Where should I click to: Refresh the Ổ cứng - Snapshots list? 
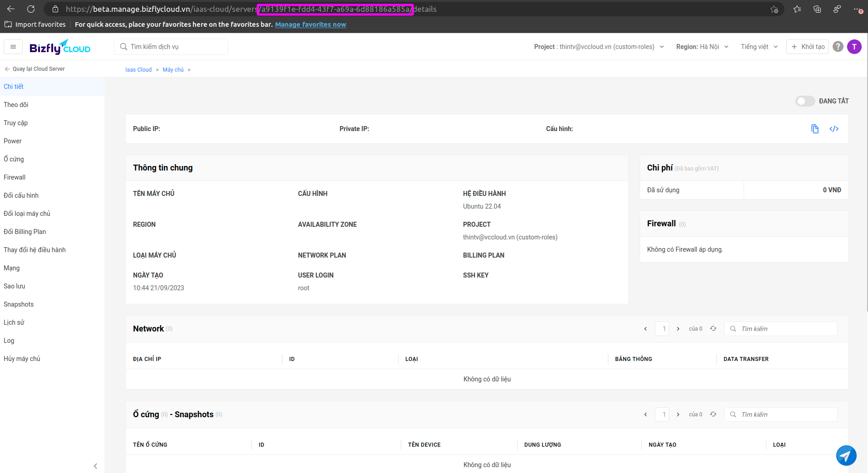point(713,414)
